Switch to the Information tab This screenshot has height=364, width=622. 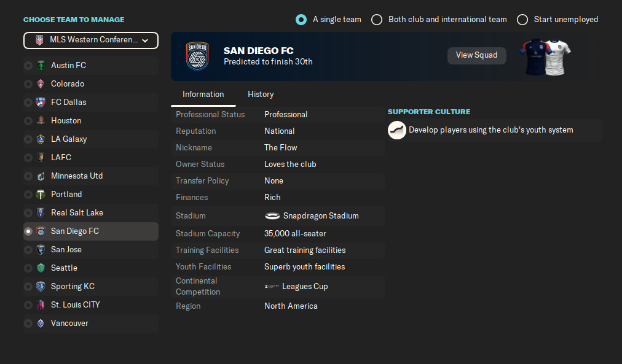pos(203,95)
